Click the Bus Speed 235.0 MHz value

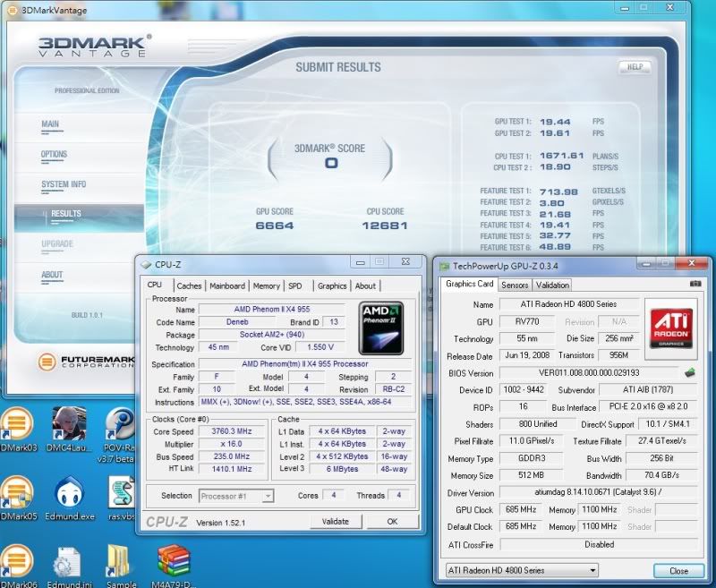(x=232, y=456)
